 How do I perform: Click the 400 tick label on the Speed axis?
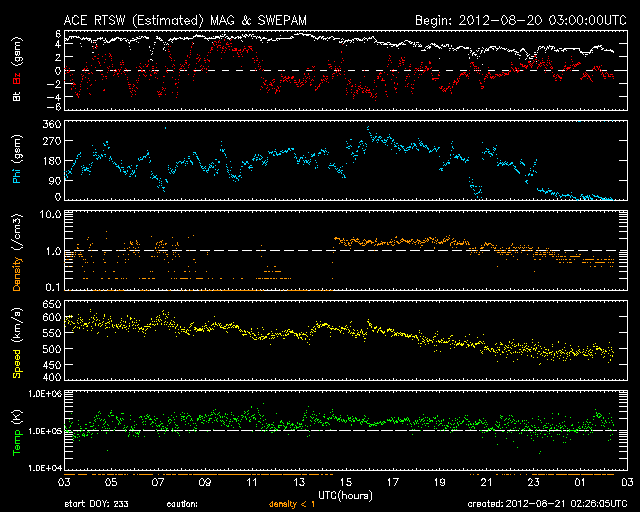click(x=51, y=376)
